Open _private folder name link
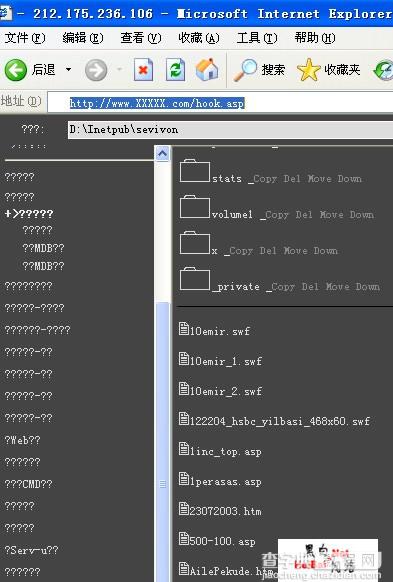Screen dimensions: 393x582 click(236, 287)
